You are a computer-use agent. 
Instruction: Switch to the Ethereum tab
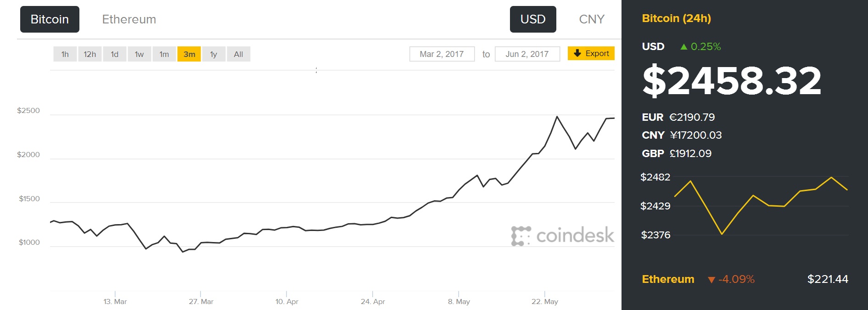[129, 19]
